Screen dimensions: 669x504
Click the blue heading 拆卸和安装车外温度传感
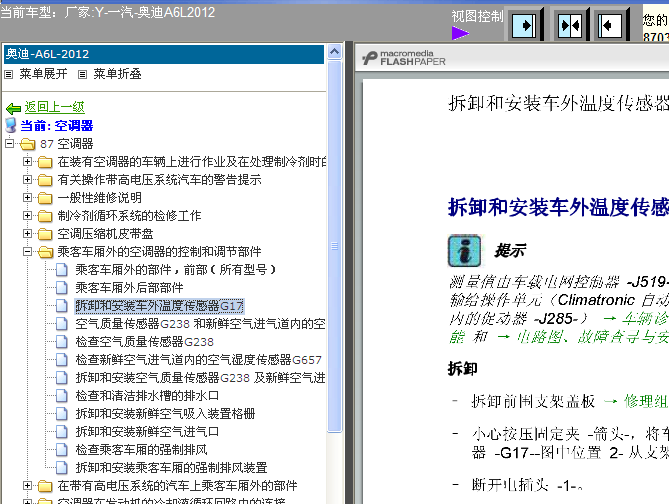tap(558, 208)
